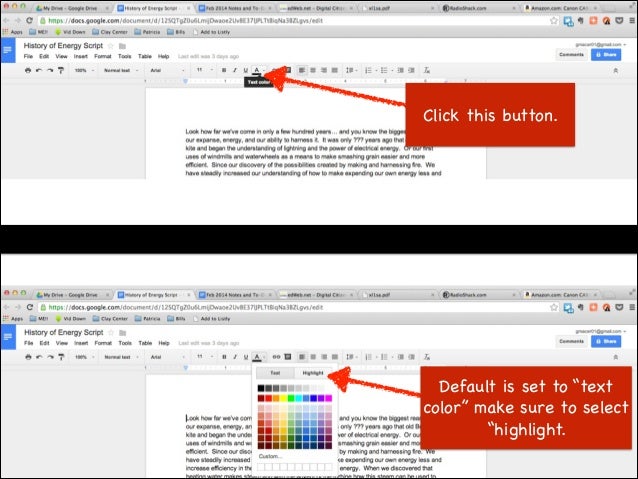Click the Print icon in upper screenshot toolbar
Image resolution: width=638 pixels, height=479 pixels.
(28, 70)
